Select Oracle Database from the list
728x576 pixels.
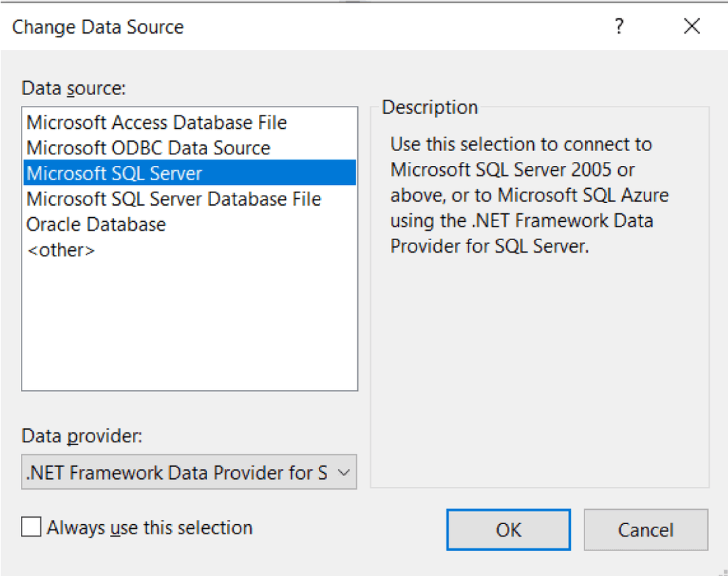(96, 225)
